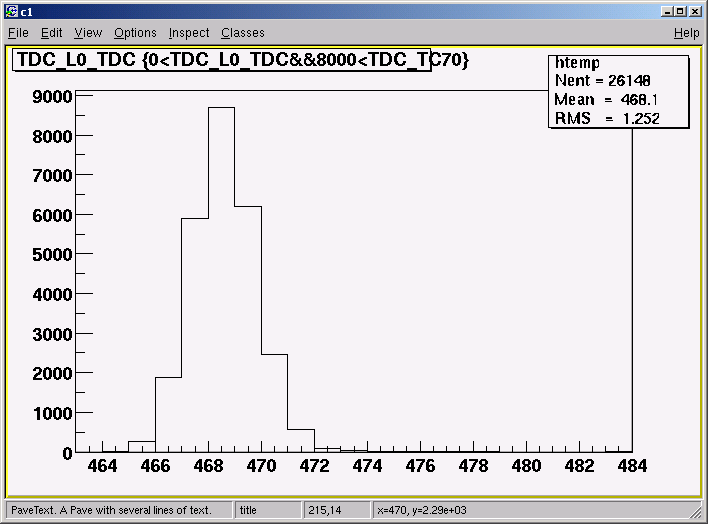The height and width of the screenshot is (524, 708).
Task: Click the Mean = 468.1 statistics line
Action: [606, 99]
